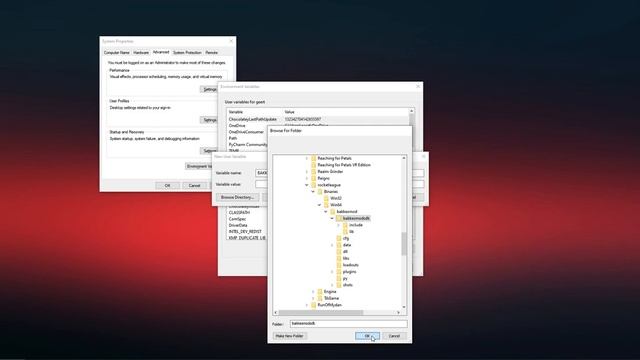Collapse the rocketleague tree node
640x360 pixels.
307,185
